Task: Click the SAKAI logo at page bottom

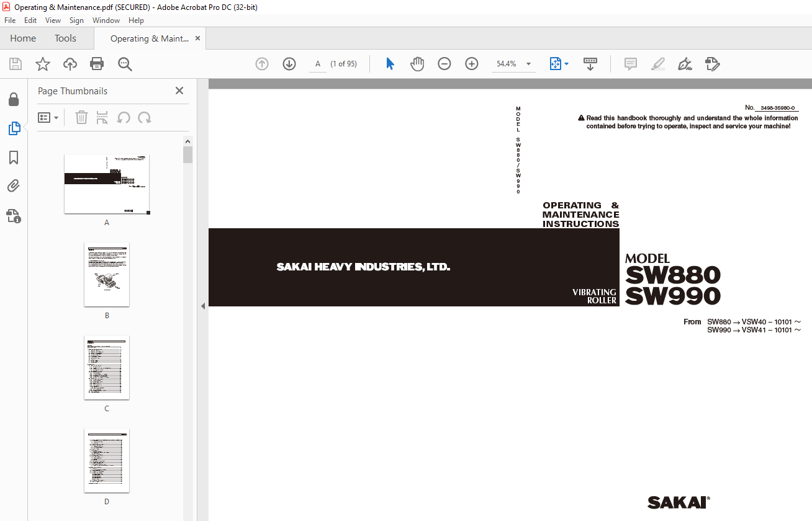Action: click(x=679, y=502)
